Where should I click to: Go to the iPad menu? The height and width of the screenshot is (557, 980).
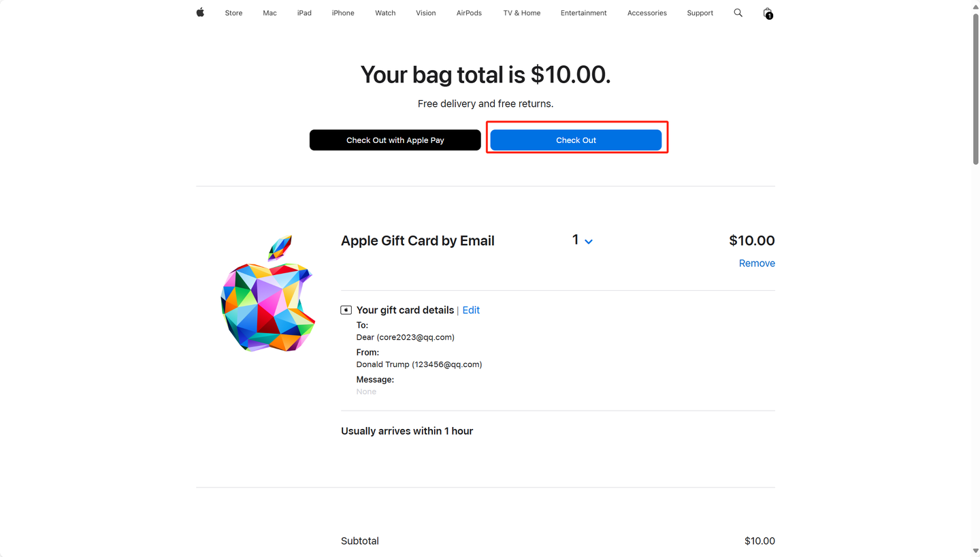(304, 13)
